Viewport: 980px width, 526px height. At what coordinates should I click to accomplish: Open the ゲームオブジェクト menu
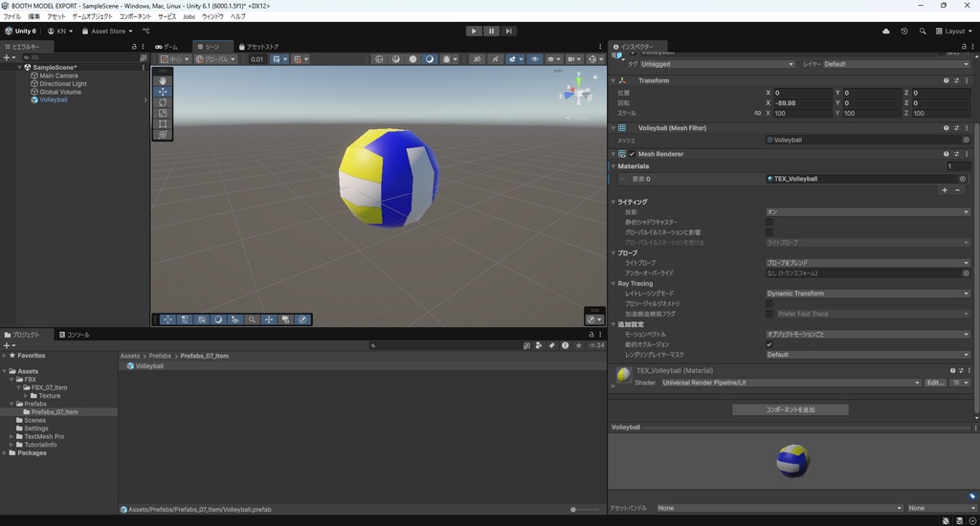93,16
